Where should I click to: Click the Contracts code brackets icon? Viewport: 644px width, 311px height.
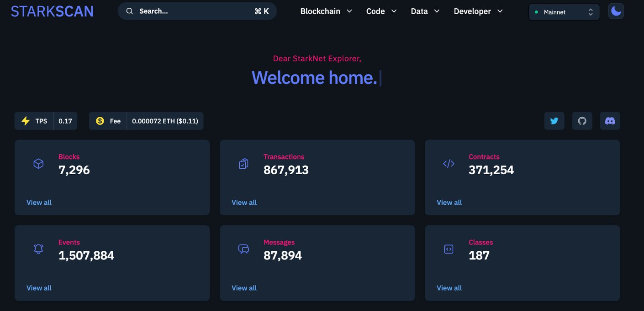tap(449, 164)
